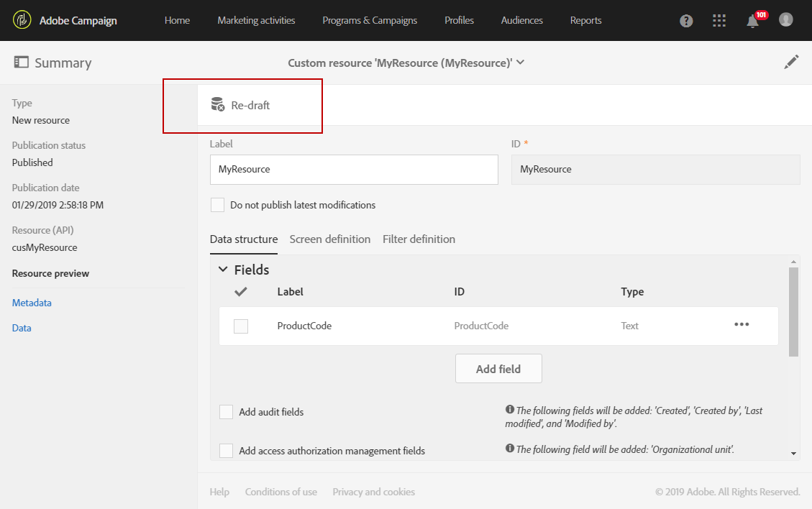Open the help question mark icon

687,21
